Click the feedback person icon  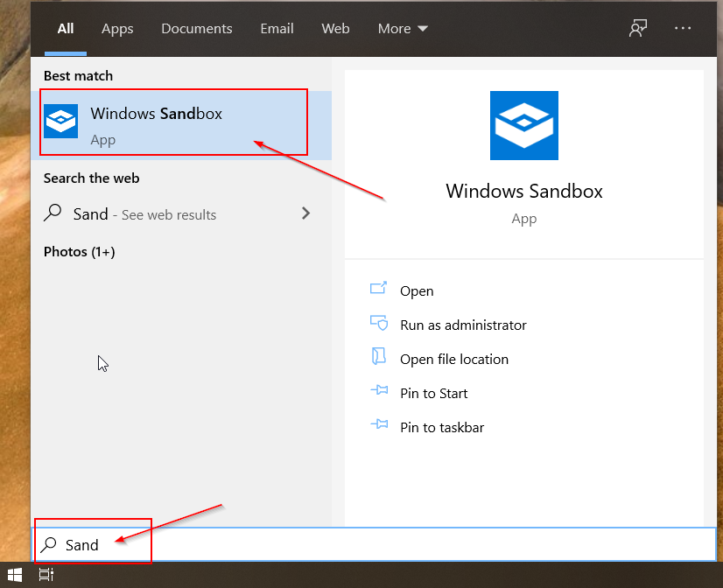point(638,28)
